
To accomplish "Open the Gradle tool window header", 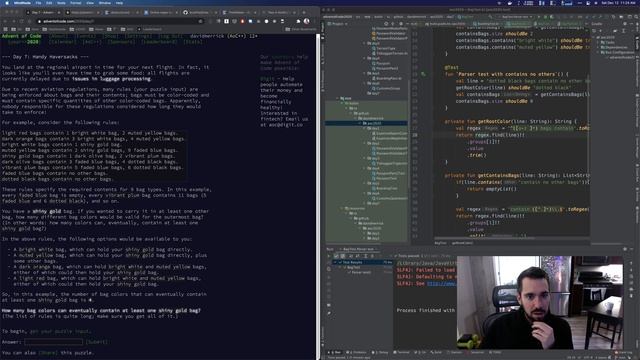I will [x=597, y=24].
